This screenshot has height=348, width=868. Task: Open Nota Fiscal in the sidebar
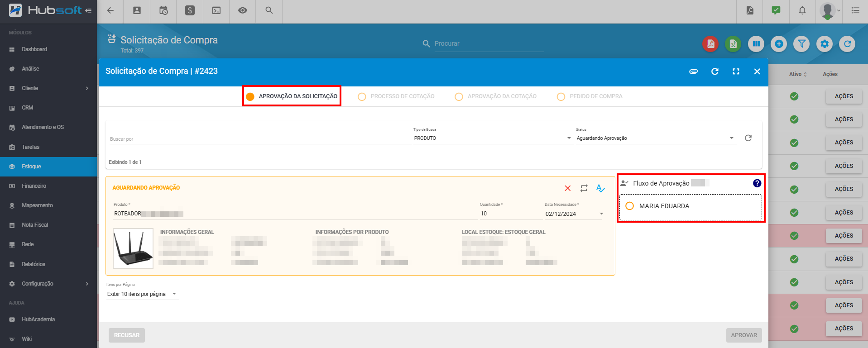pyautogui.click(x=48, y=225)
